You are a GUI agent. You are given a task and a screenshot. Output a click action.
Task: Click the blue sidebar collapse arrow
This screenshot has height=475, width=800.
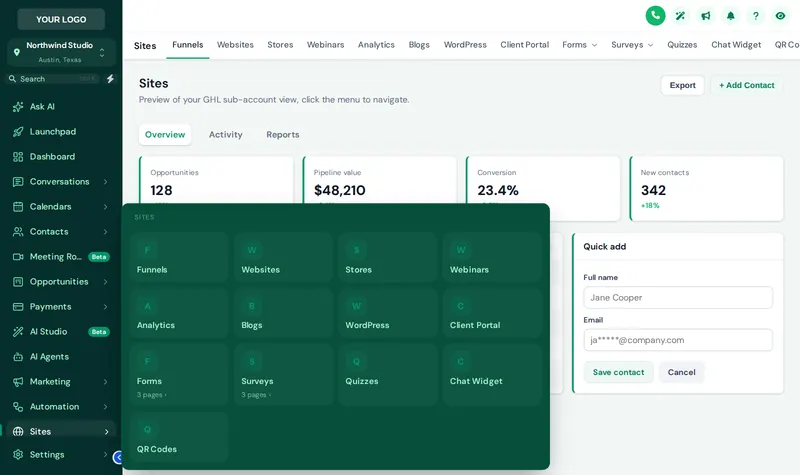tap(118, 458)
